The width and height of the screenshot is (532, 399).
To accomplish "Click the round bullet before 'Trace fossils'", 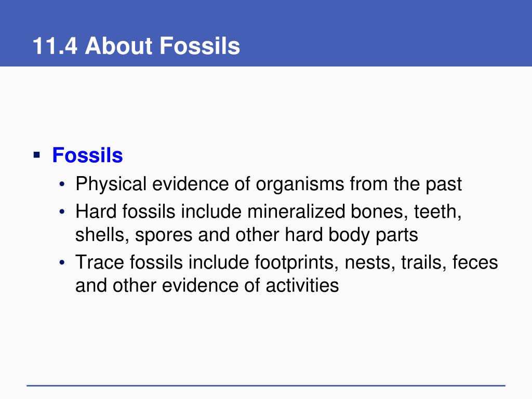I will (62, 262).
